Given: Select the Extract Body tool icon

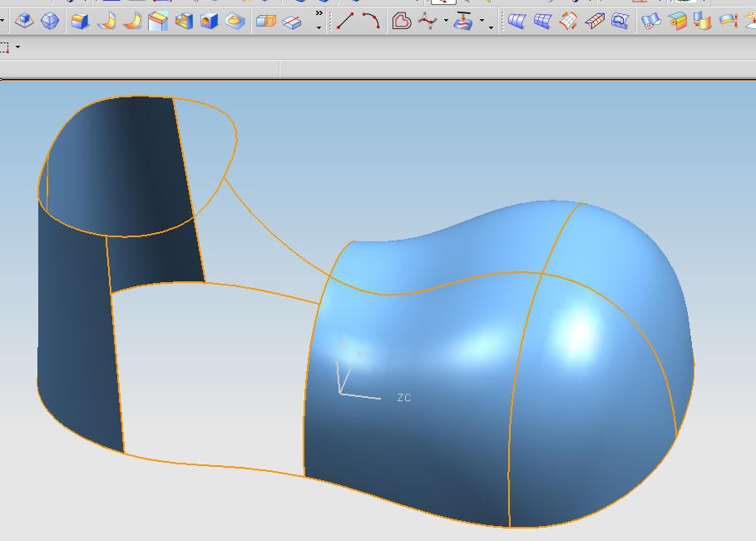Looking at the screenshot, I should pos(24,21).
